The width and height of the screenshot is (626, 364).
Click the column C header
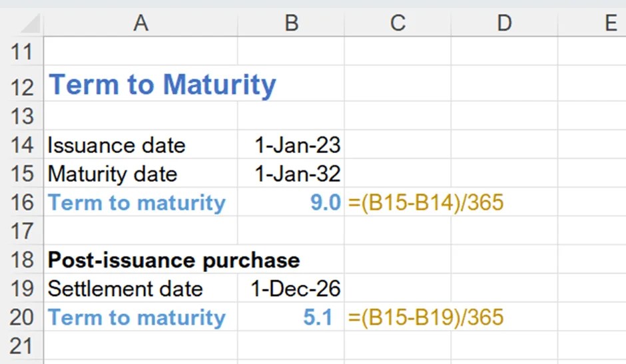[398, 23]
